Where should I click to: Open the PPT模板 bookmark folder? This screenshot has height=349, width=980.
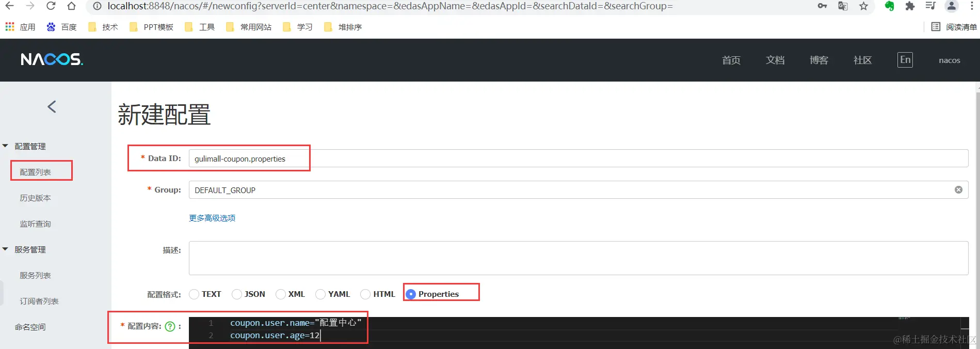(x=151, y=27)
